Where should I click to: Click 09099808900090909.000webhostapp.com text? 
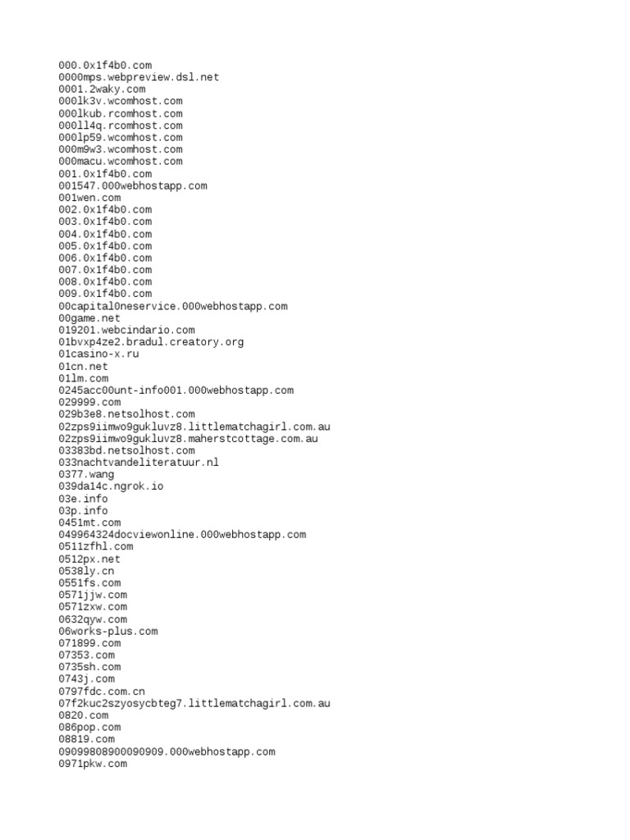[167, 752]
